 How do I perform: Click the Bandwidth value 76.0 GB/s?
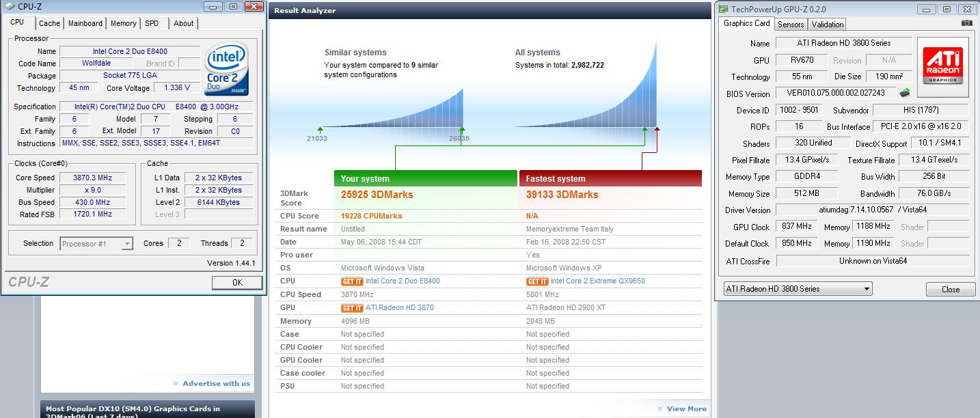point(934,193)
